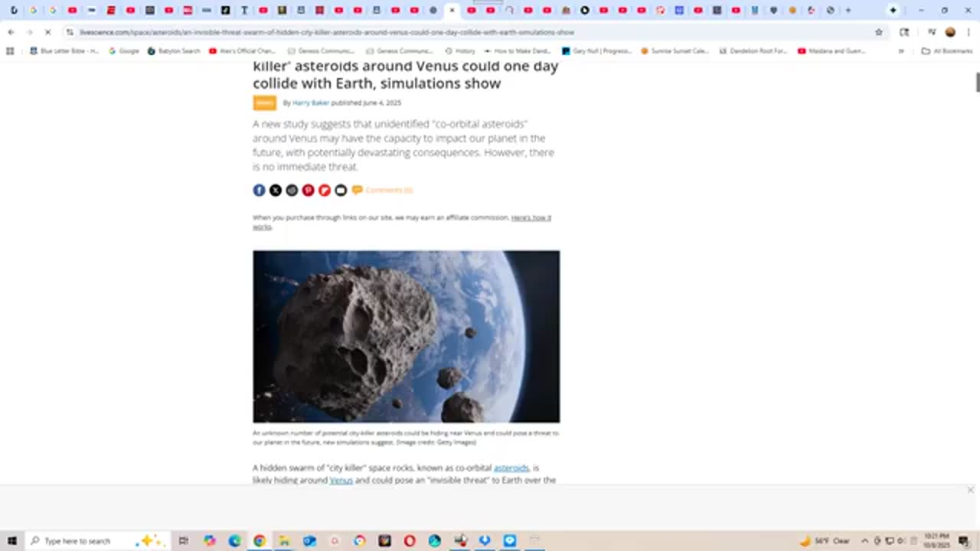The height and width of the screenshot is (551, 980).
Task: Open Alex's Official Channel bookmark
Action: point(242,51)
